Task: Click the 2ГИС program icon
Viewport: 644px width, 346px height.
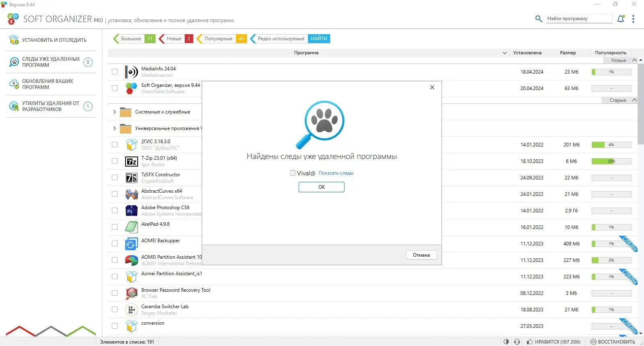Action: click(132, 145)
